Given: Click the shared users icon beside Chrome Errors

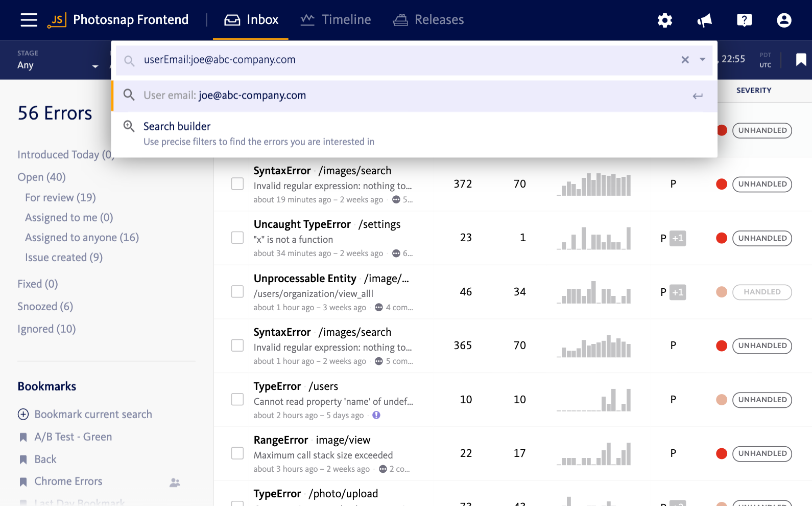Looking at the screenshot, I should point(175,482).
